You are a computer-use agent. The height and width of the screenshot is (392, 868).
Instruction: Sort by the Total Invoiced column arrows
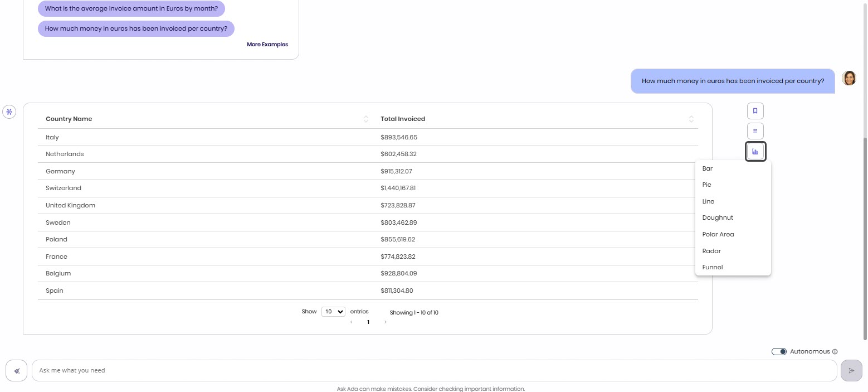click(x=691, y=119)
